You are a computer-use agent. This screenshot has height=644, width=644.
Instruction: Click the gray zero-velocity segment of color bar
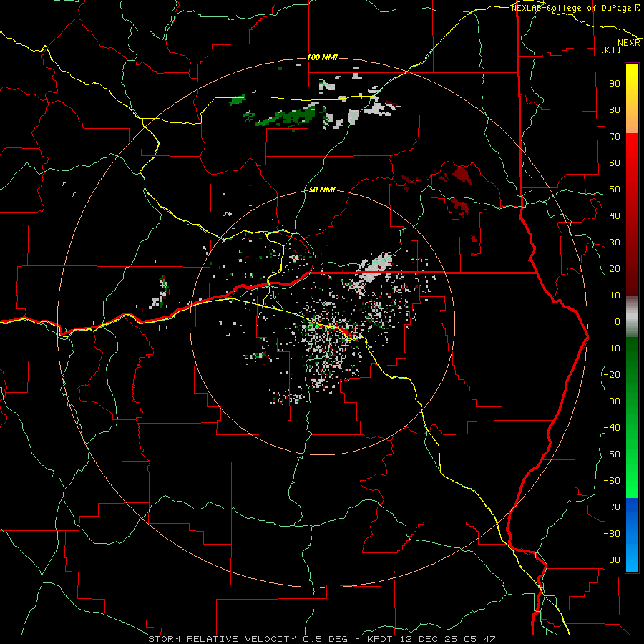[632, 317]
